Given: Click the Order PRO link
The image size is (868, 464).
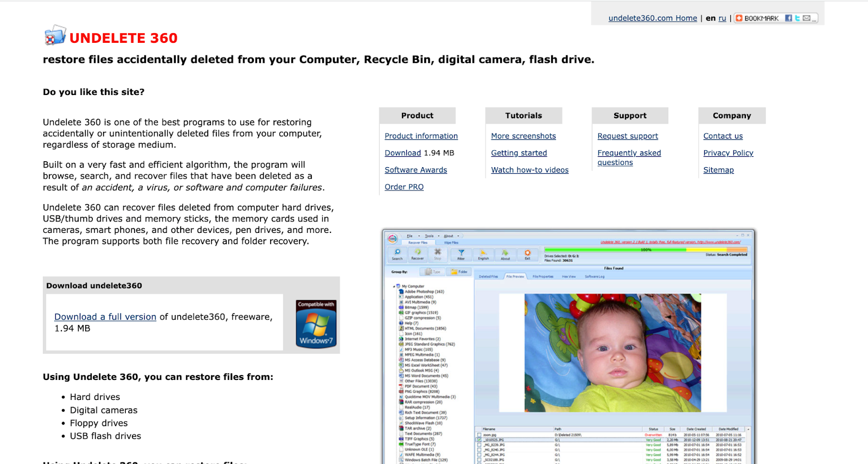Looking at the screenshot, I should coord(404,187).
